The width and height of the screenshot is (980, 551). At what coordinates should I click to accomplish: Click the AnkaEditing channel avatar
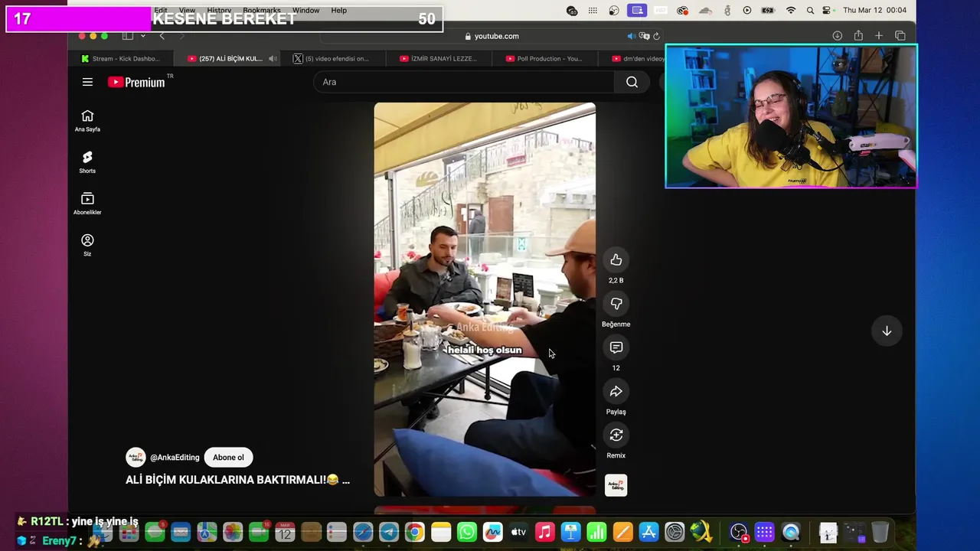click(x=136, y=458)
